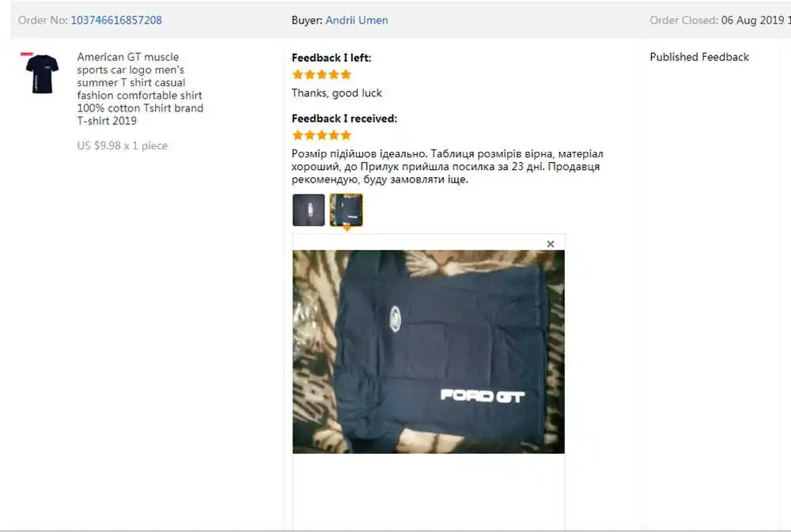Image resolution: width=791 pixels, height=532 pixels.
Task: Click the red tag on product thumbnail
Action: coord(27,54)
